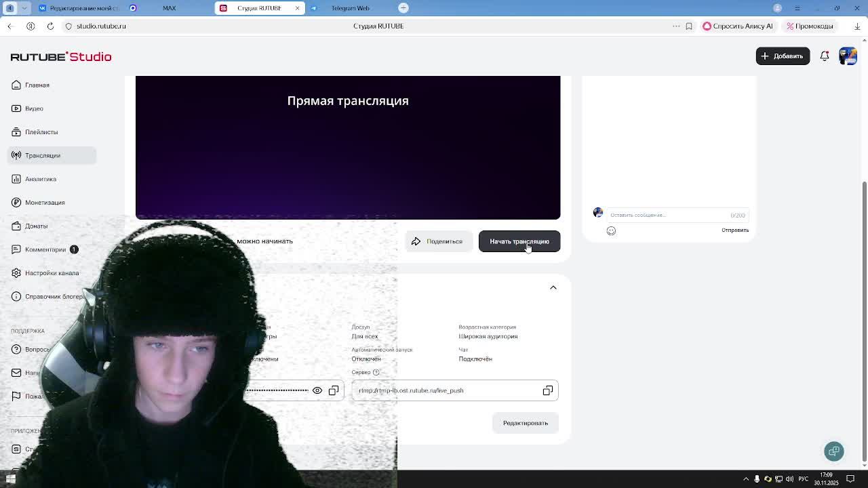Open the browser three-dots page menu
Screen dimensions: 868x488
pyautogui.click(x=676, y=26)
